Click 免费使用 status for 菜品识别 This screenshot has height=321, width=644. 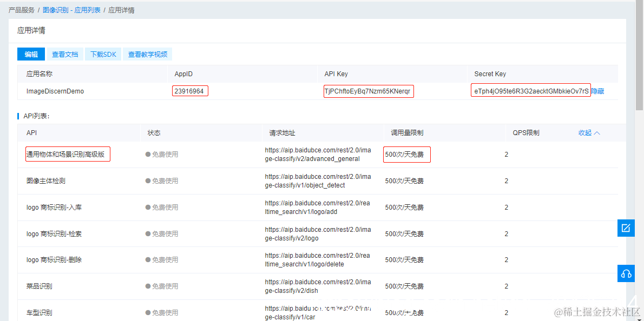162,286
